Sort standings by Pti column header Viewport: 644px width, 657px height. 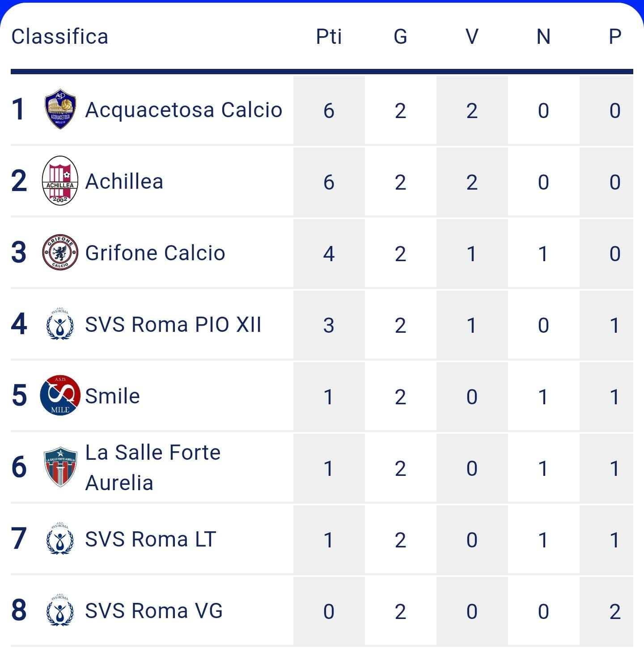(x=329, y=37)
